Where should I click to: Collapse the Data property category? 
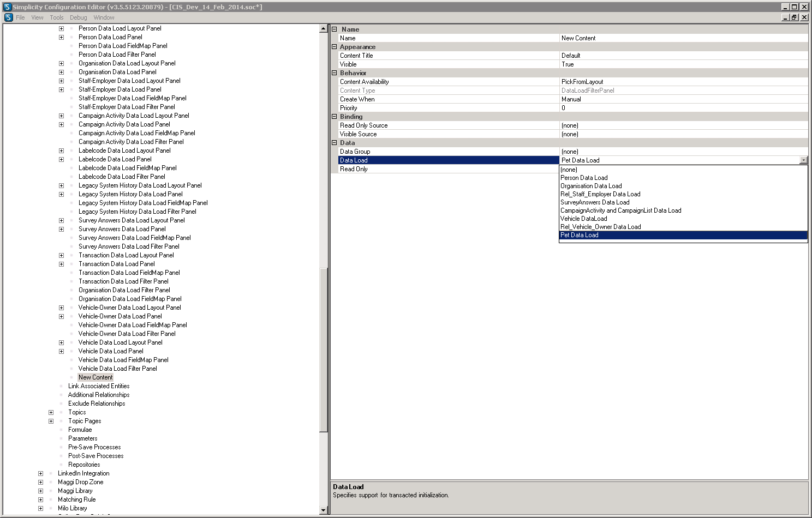click(x=335, y=143)
